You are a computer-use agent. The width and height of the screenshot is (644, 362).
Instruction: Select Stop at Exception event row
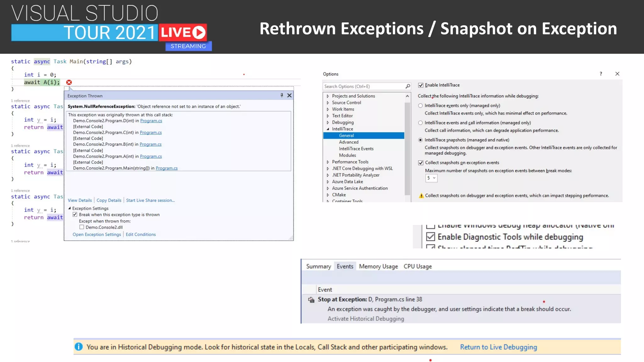point(461,309)
